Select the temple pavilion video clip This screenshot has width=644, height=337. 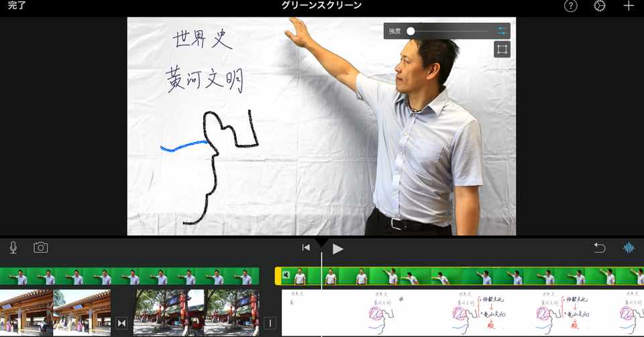56,313
